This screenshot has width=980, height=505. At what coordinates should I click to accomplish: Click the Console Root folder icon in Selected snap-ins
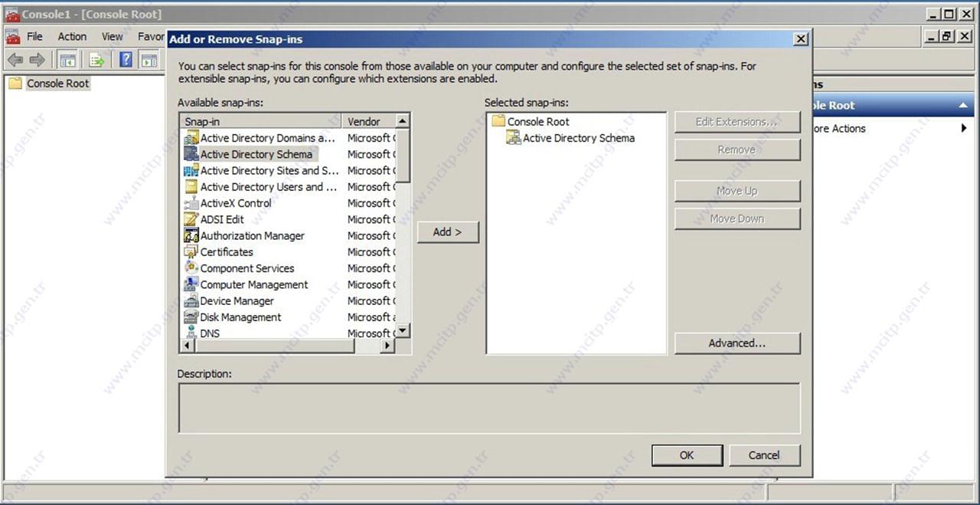click(498, 121)
